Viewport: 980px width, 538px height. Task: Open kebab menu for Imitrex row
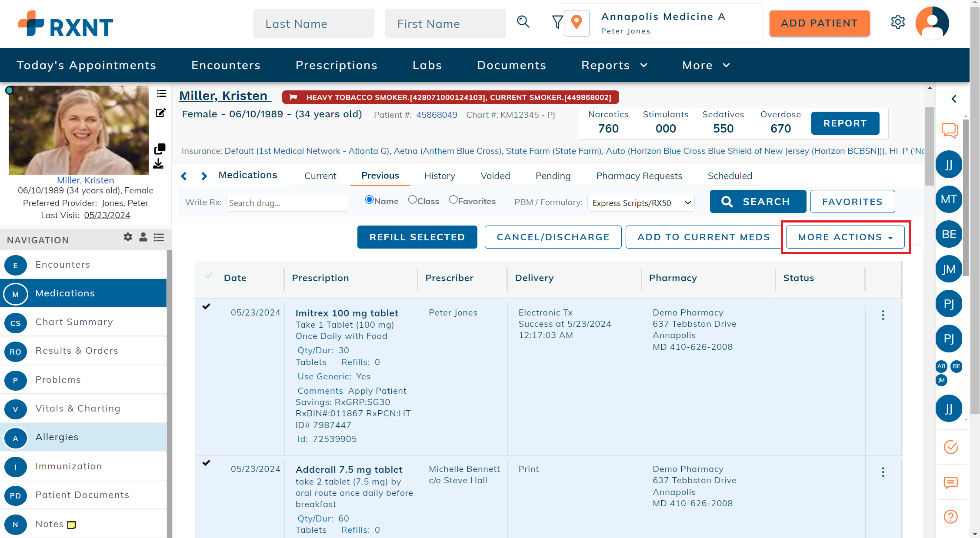pyautogui.click(x=883, y=315)
